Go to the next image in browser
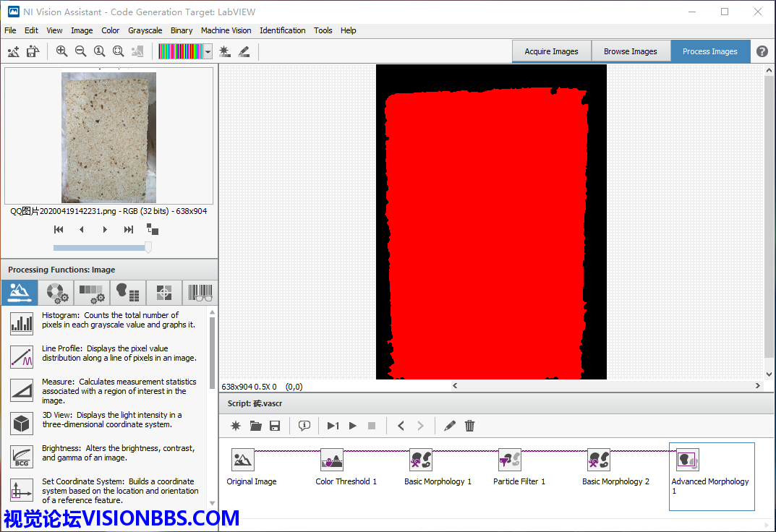The image size is (776, 532). point(105,229)
